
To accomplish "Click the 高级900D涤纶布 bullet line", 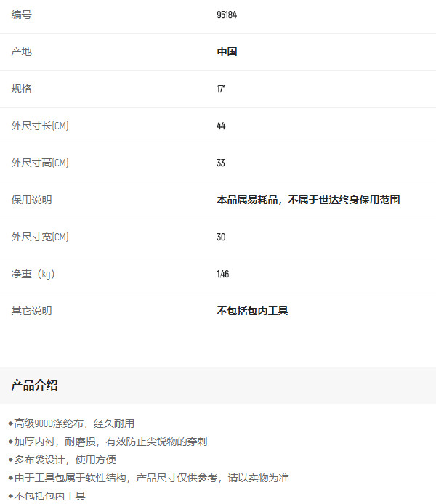I will tap(74, 423).
